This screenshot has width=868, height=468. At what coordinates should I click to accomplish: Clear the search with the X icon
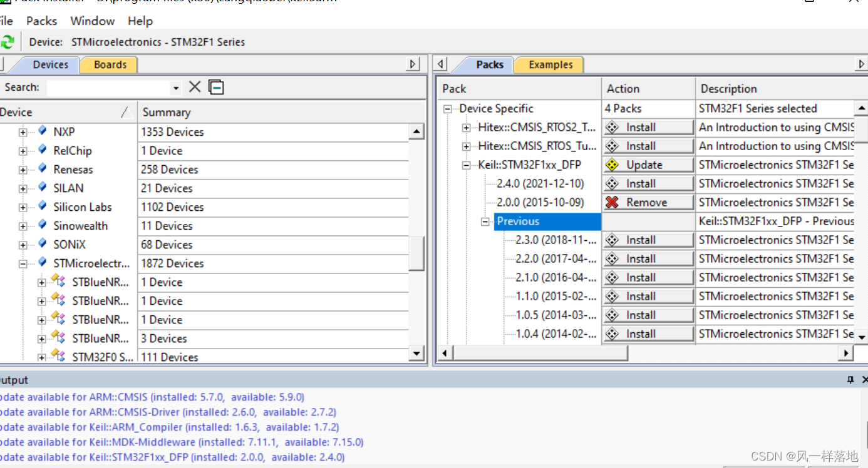coord(195,87)
